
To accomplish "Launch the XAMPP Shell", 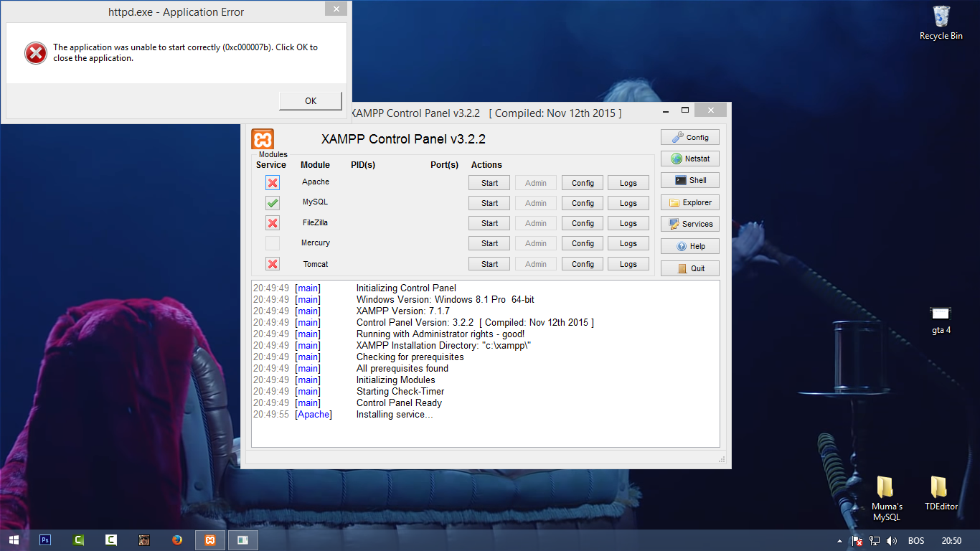I will (690, 180).
